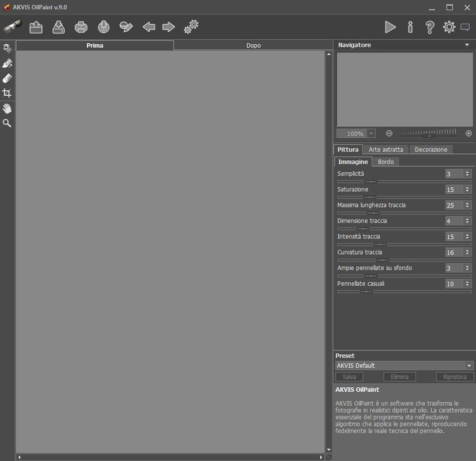Open the 100% zoom level dropdown
Screen dimensions: 476x461
371,134
